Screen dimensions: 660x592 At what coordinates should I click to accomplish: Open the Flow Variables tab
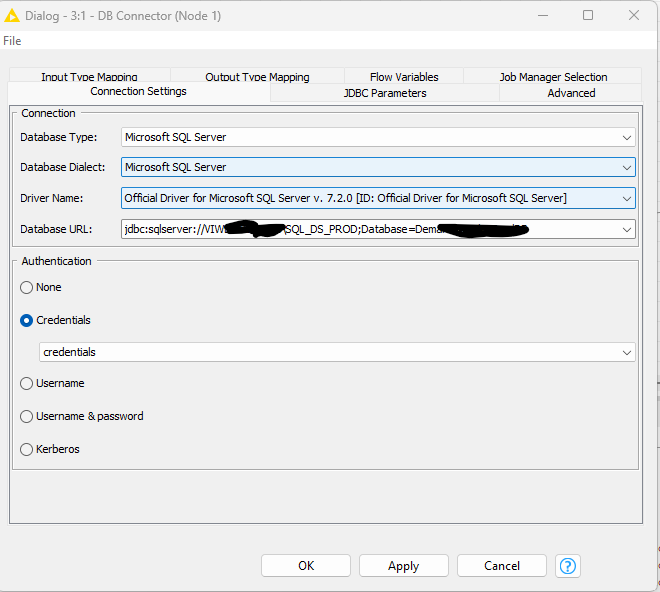[x=404, y=77]
